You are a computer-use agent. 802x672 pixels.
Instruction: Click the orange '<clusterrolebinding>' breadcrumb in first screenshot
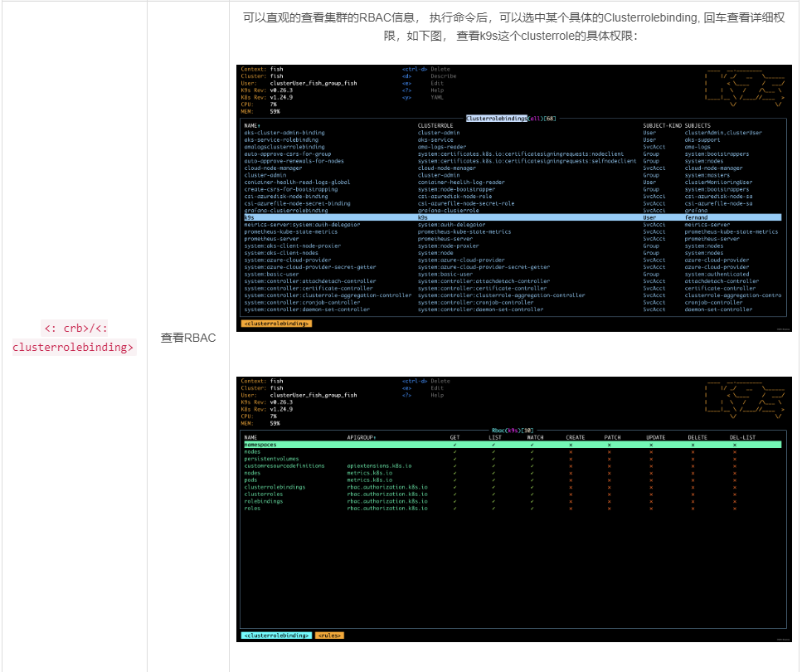(x=276, y=324)
